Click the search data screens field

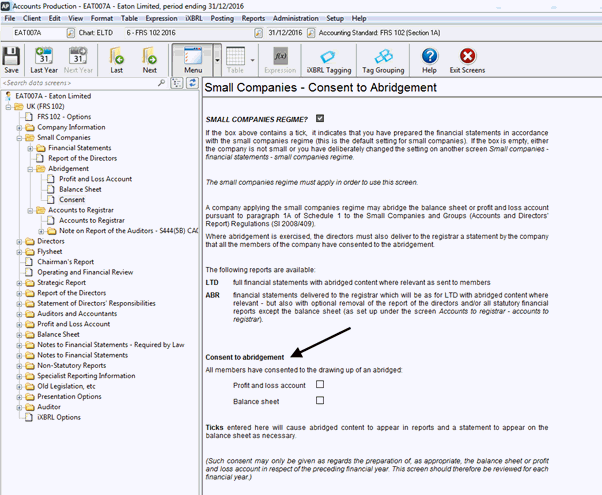coord(80,83)
